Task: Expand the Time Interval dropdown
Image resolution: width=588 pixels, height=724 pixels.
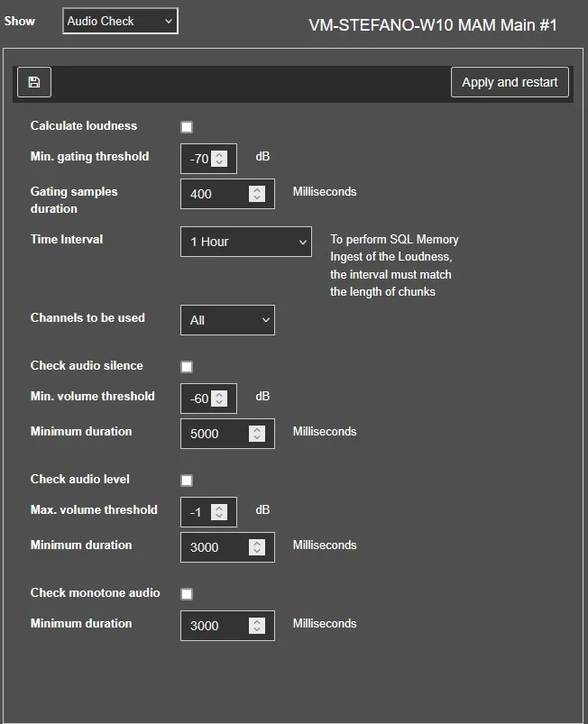Action: [x=246, y=242]
